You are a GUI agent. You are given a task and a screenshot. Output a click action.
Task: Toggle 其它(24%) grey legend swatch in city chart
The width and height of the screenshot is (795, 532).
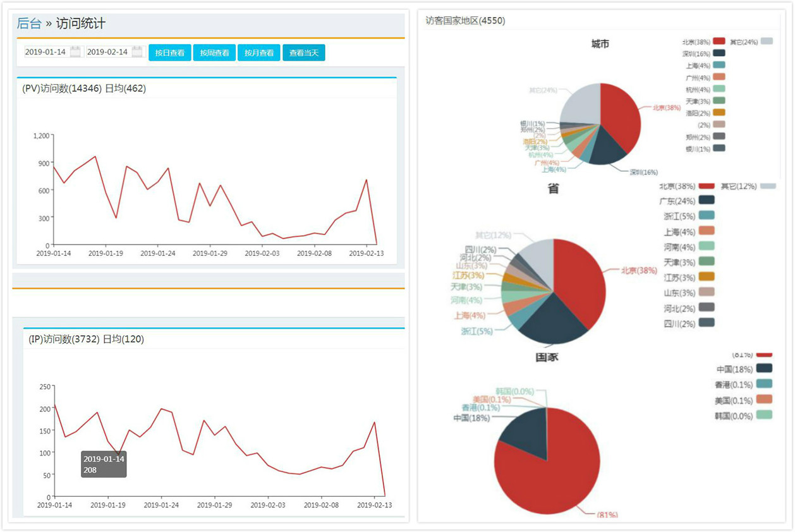767,41
